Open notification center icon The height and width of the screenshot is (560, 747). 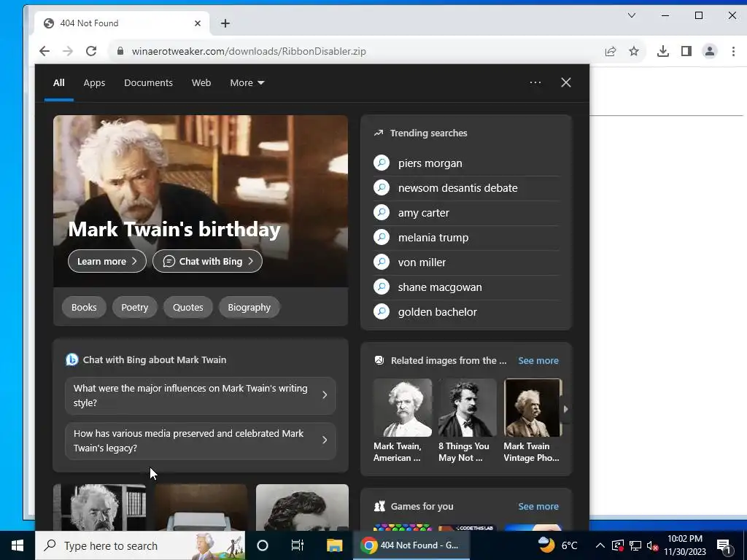point(724,545)
